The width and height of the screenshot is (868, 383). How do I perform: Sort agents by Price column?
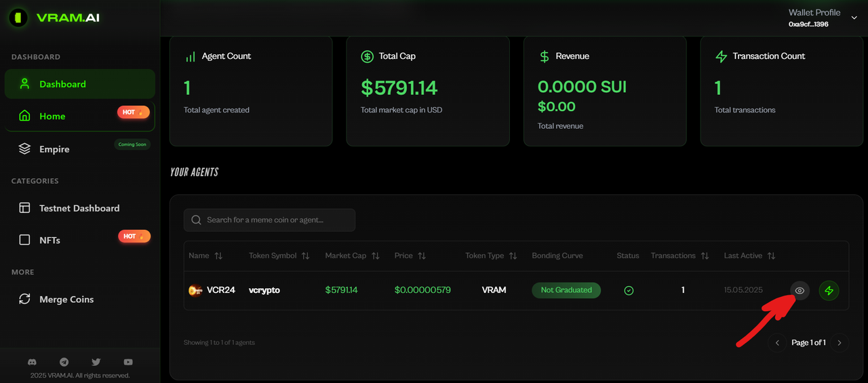pyautogui.click(x=410, y=256)
